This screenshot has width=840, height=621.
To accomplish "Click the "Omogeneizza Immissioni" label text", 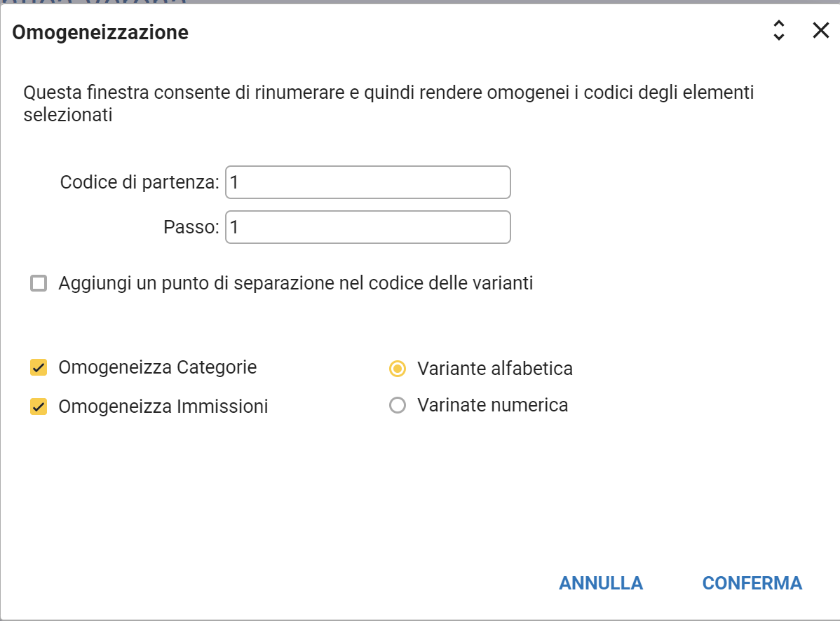I will 163,407.
